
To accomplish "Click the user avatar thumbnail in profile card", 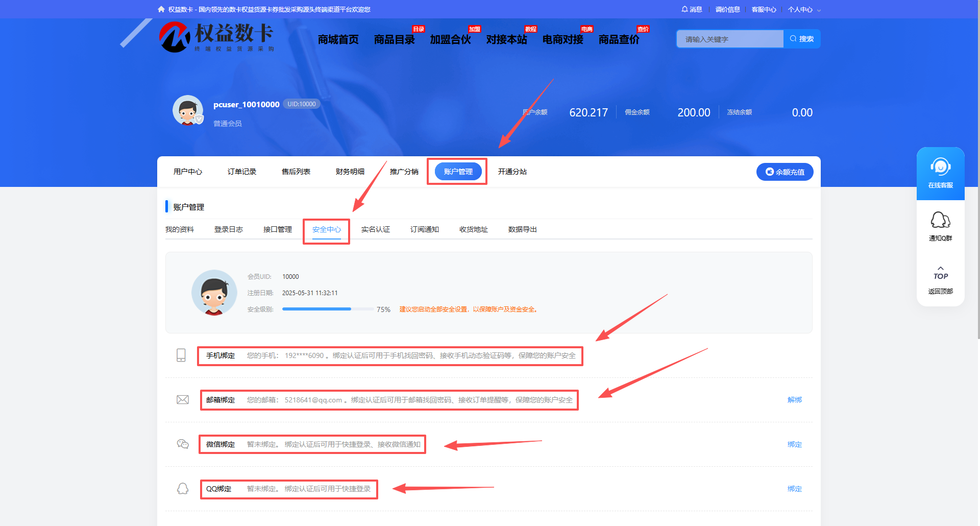I will 188,110.
